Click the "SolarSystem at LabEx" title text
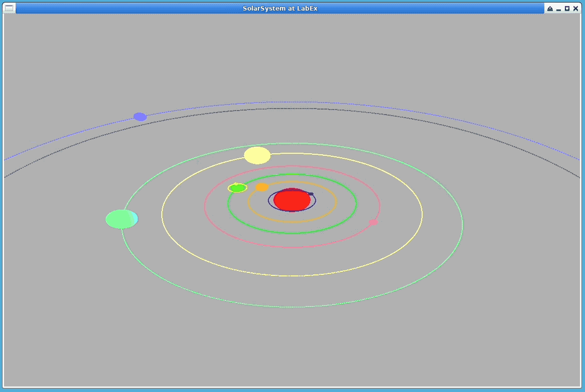Viewport: 585px width, 392px height. (x=280, y=9)
